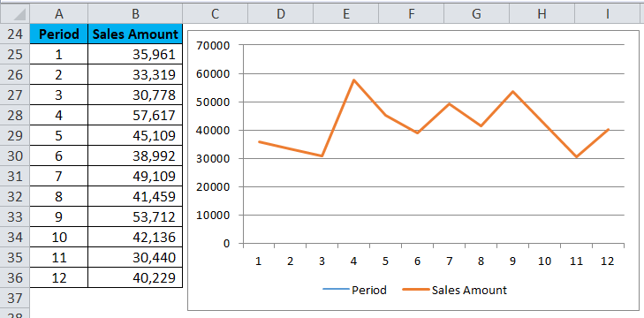Screen dimensions: 644x318
Task: Select cell with value 49,109
Action: [x=135, y=177]
